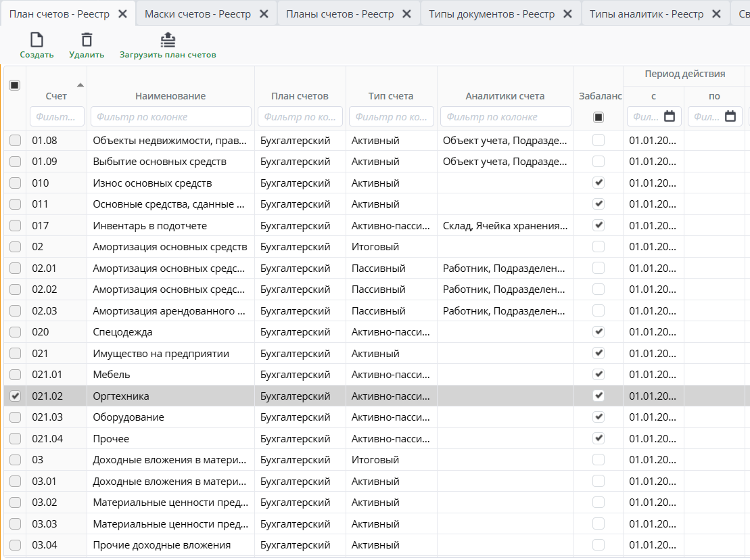Click the Удалить trash icon
This screenshot has height=560, width=750.
87,41
